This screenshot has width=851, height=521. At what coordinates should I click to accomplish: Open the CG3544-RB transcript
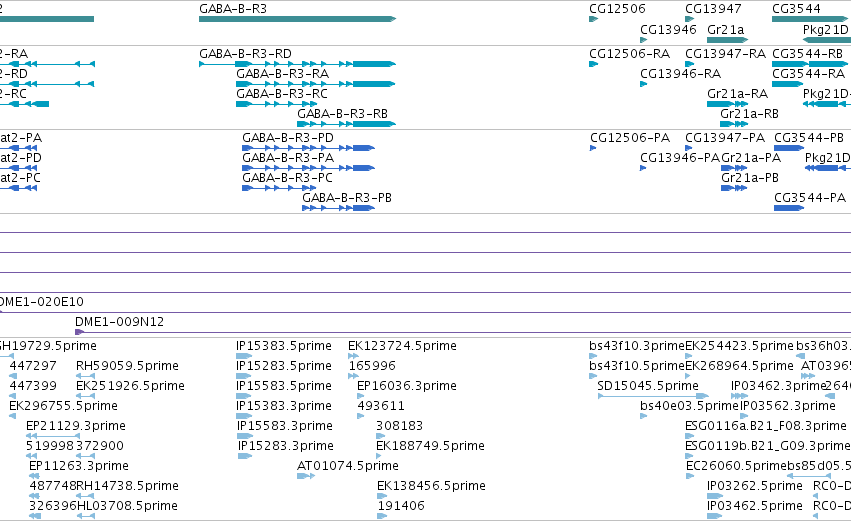coord(808,54)
